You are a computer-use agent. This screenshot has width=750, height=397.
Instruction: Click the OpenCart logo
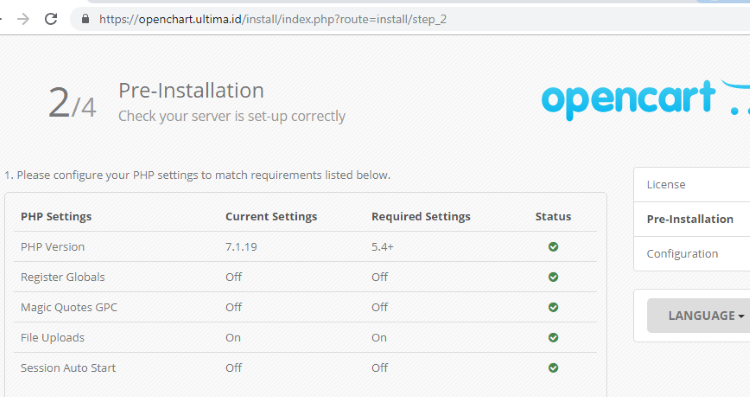click(645, 99)
